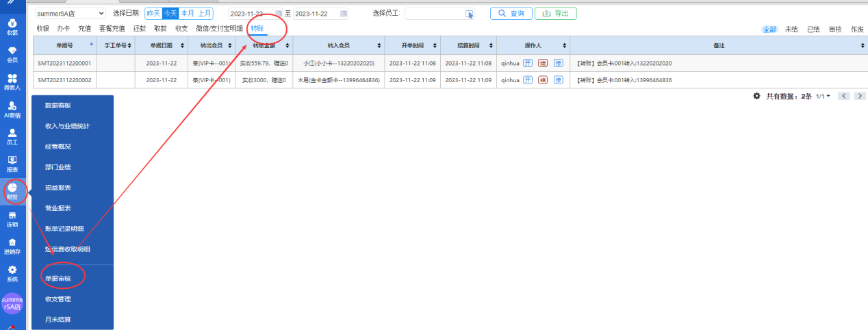Switch to the 转账 tab
868x330 pixels.
[x=257, y=28]
